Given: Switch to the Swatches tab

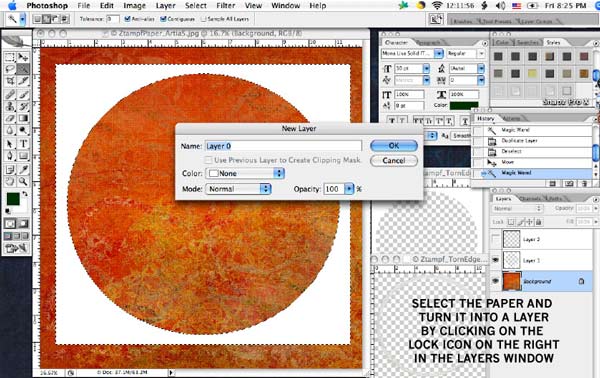Looking at the screenshot, I should tap(527, 42).
